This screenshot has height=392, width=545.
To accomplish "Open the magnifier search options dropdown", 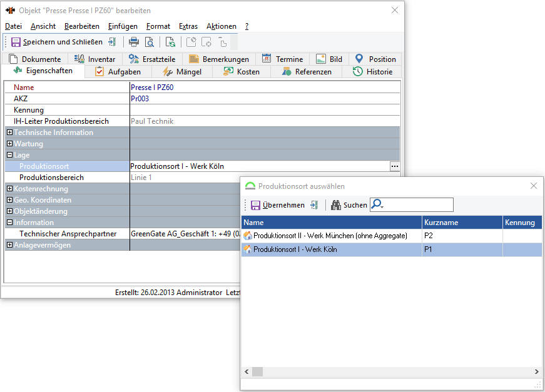I will (377, 204).
